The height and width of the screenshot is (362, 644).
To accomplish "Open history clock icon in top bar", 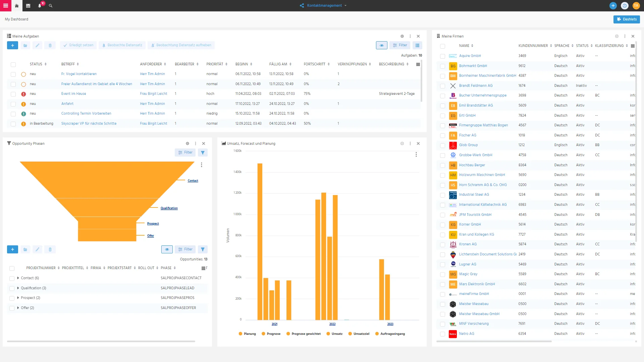I will [625, 6].
